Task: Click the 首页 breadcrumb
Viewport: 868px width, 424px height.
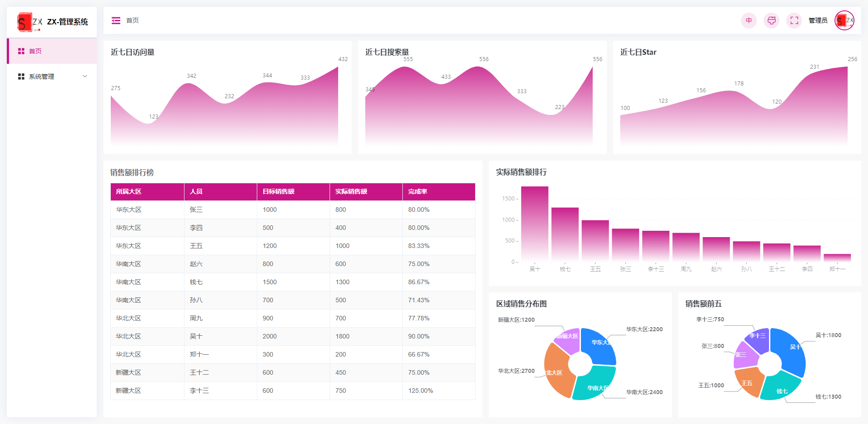Action: pos(132,20)
